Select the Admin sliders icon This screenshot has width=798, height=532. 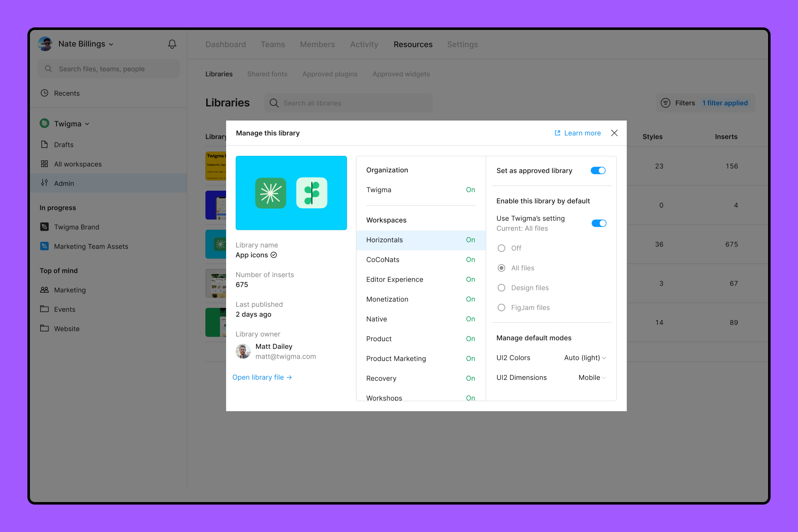tap(44, 183)
